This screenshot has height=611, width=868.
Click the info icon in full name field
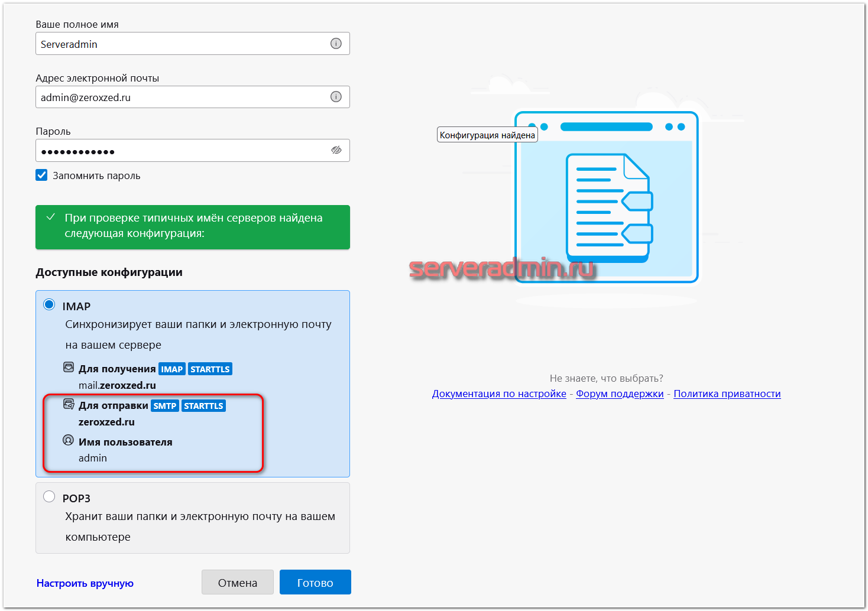[x=336, y=44]
